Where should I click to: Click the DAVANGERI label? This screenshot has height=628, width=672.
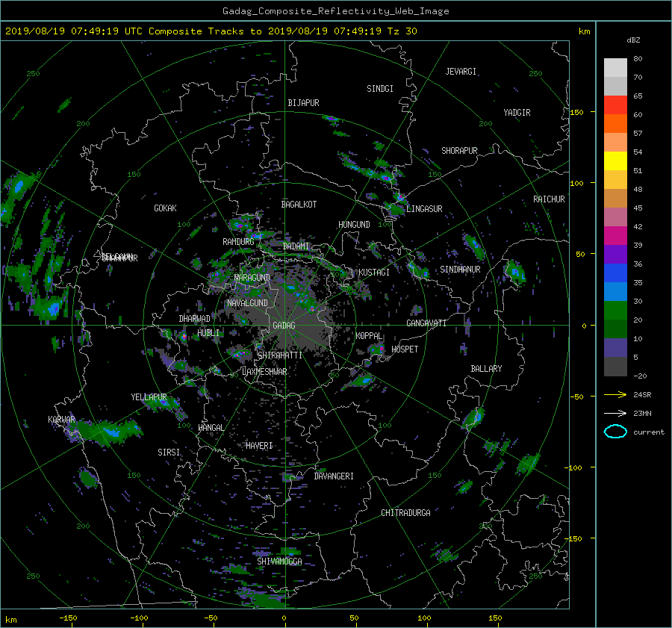coord(334,476)
